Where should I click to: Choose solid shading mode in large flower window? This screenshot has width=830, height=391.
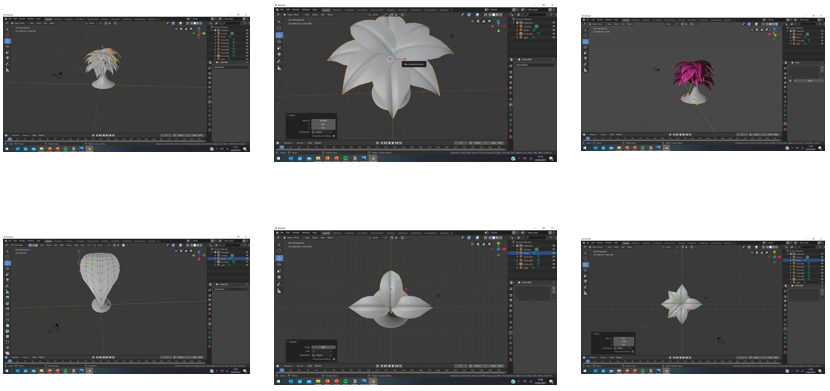click(493, 15)
